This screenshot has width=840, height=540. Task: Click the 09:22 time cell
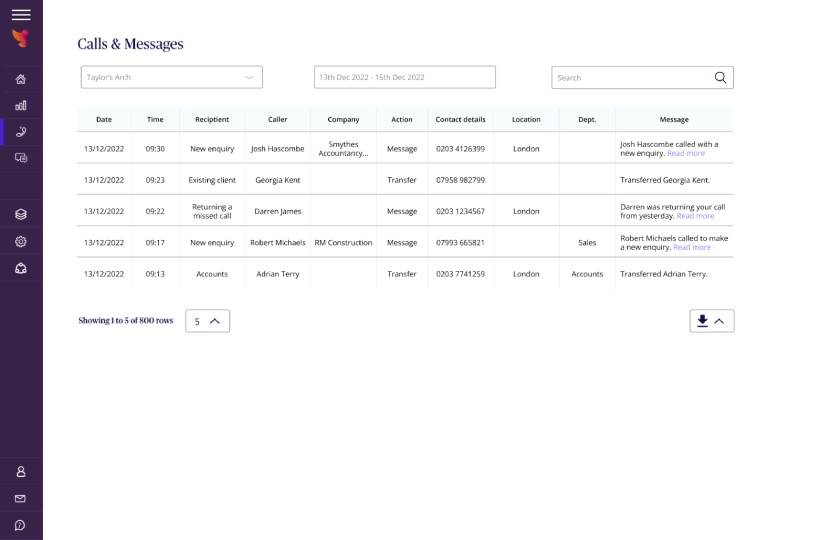(155, 211)
